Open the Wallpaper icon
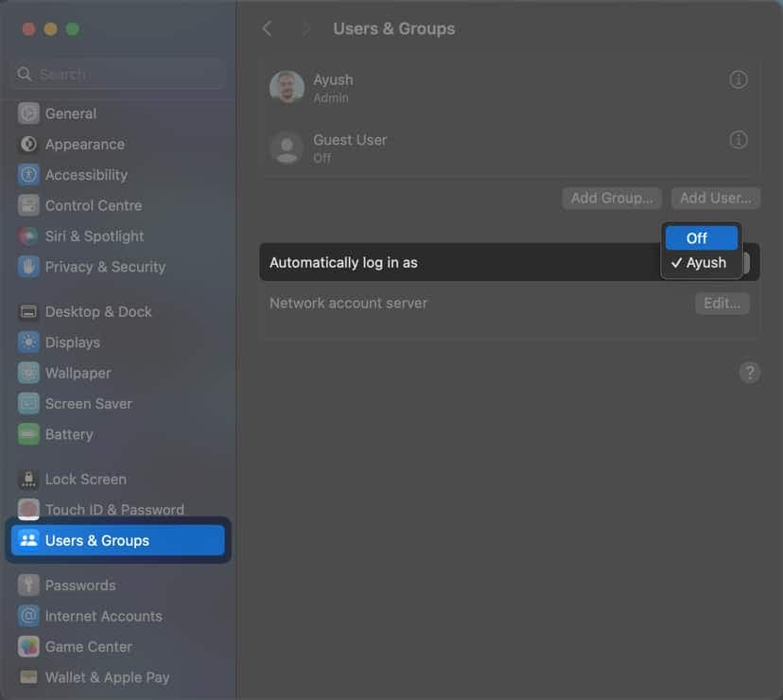783x700 pixels. point(28,373)
